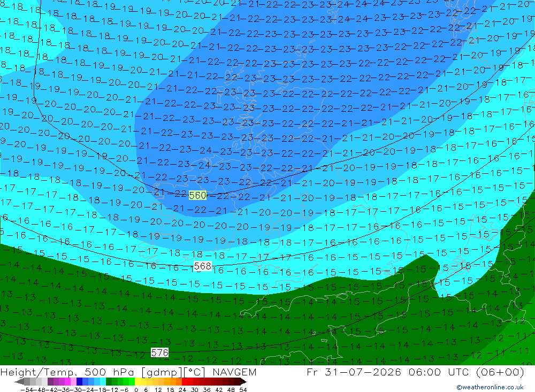535x392 pixels.
Task: Click the Height/Temp. 500 hPa title text
Action: coord(68,372)
